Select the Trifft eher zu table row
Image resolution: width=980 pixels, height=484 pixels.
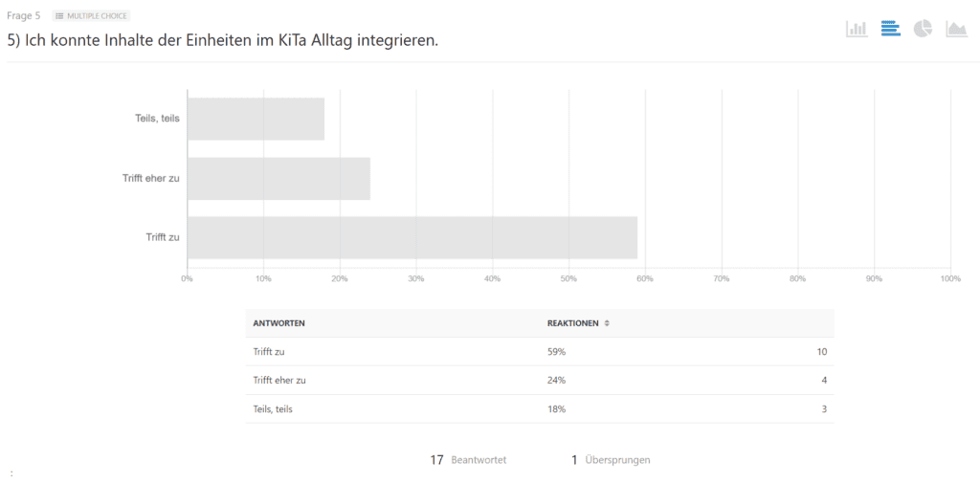coord(540,381)
